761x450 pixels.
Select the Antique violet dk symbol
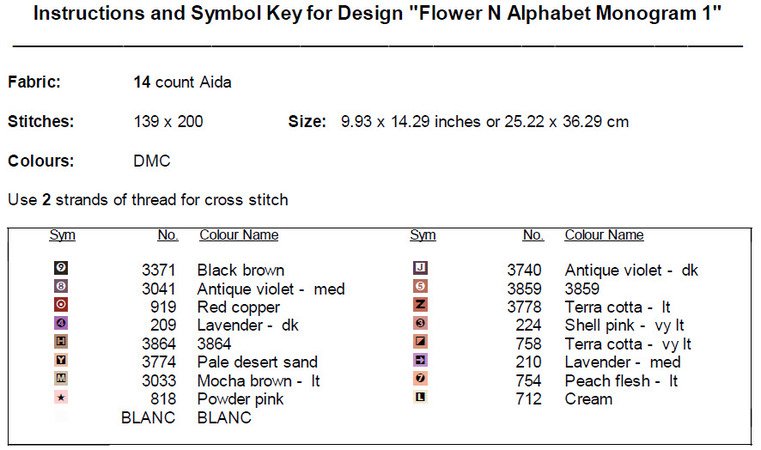point(421,269)
